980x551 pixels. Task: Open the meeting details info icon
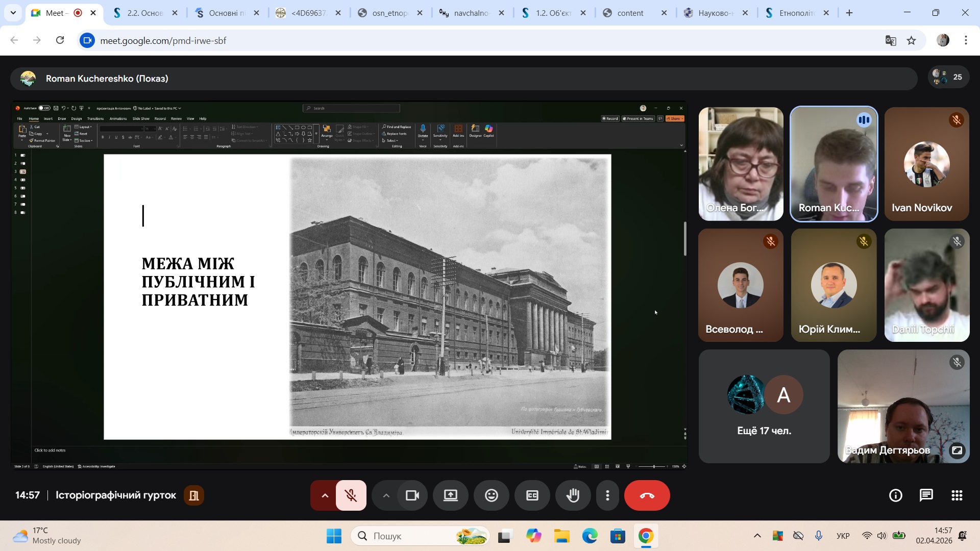895,495
